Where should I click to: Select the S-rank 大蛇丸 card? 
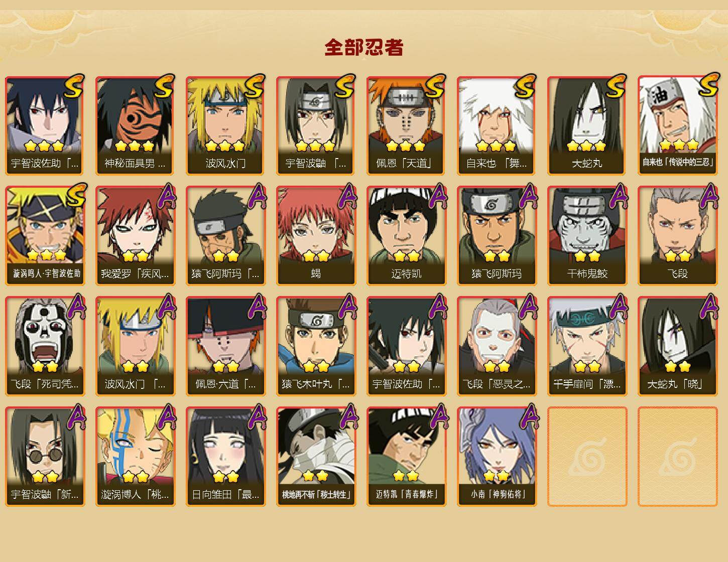coord(587,125)
